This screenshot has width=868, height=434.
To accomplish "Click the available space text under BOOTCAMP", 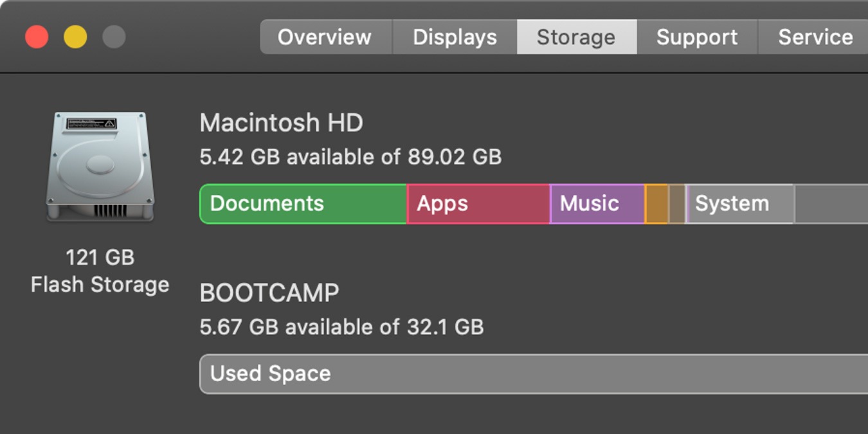I will point(341,327).
